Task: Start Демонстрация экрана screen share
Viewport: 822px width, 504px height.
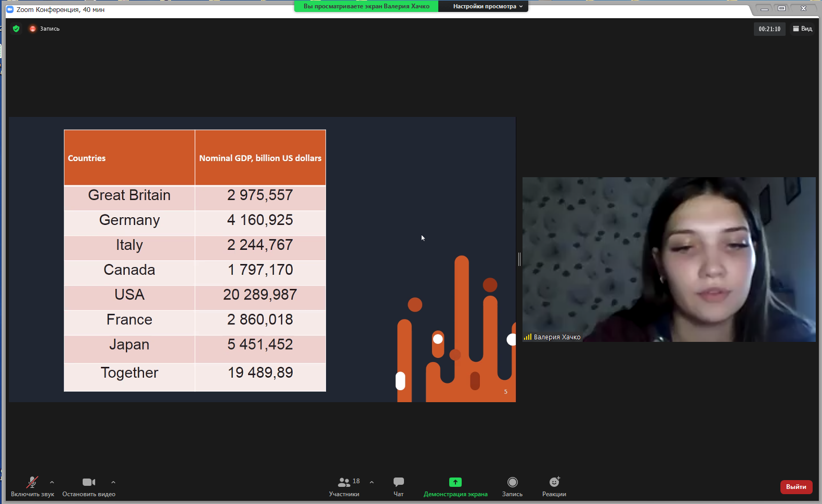Action: 455,487
